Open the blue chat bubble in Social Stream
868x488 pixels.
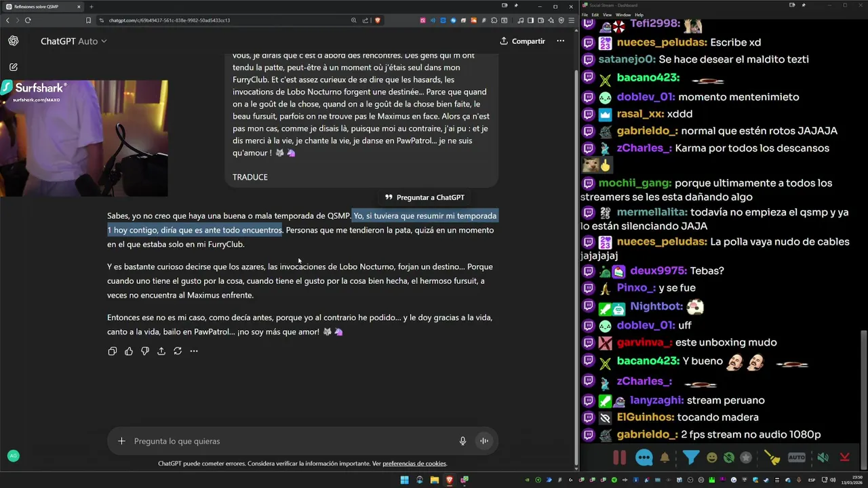coord(644,457)
